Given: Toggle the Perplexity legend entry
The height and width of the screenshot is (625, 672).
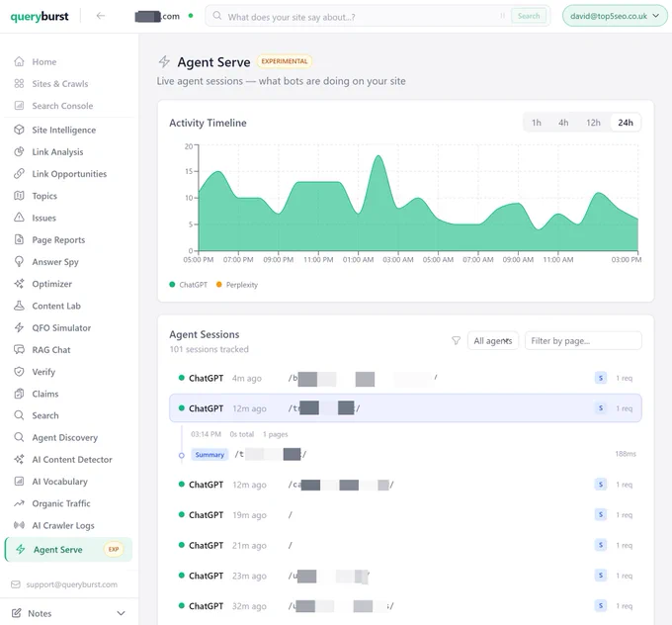Looking at the screenshot, I should [x=237, y=285].
